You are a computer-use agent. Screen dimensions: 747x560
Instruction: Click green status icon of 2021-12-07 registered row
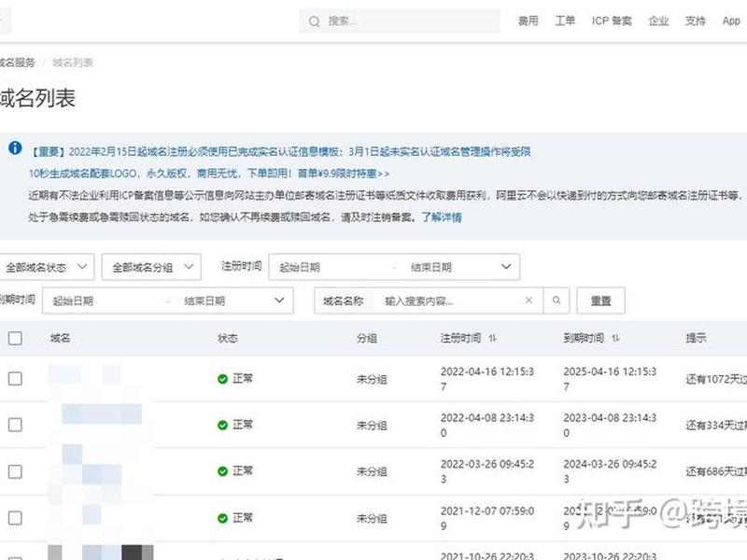[222, 518]
